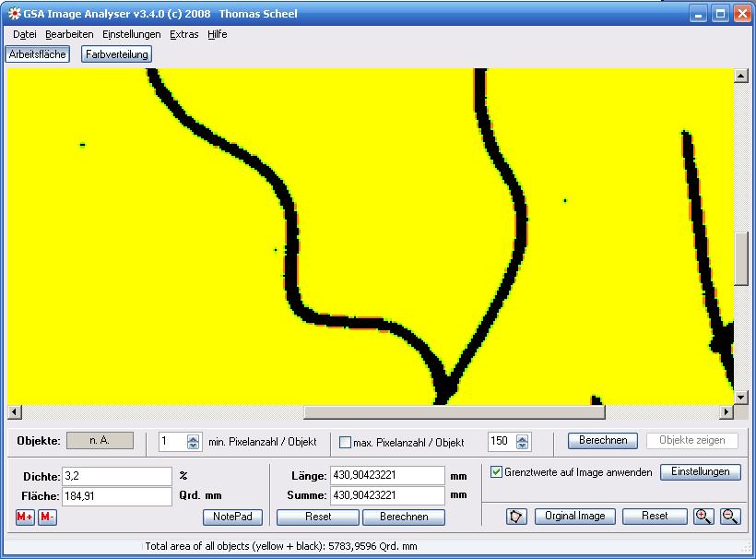Click Berechnen button under Summe field

404,517
